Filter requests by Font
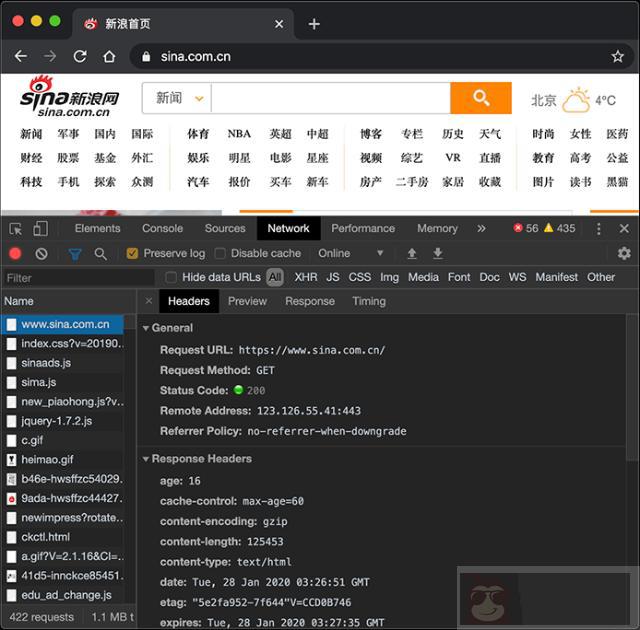Screen dimensions: 640x630 (x=459, y=277)
